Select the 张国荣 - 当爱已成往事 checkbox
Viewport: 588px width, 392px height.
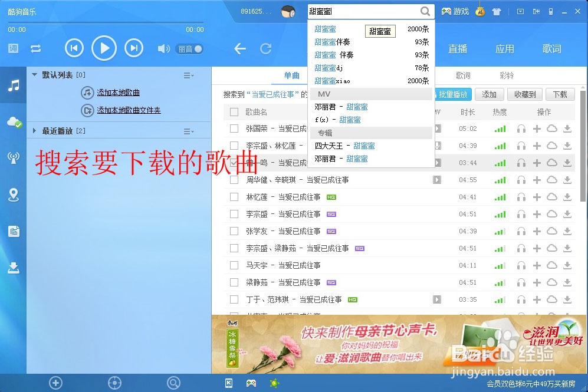pos(234,128)
